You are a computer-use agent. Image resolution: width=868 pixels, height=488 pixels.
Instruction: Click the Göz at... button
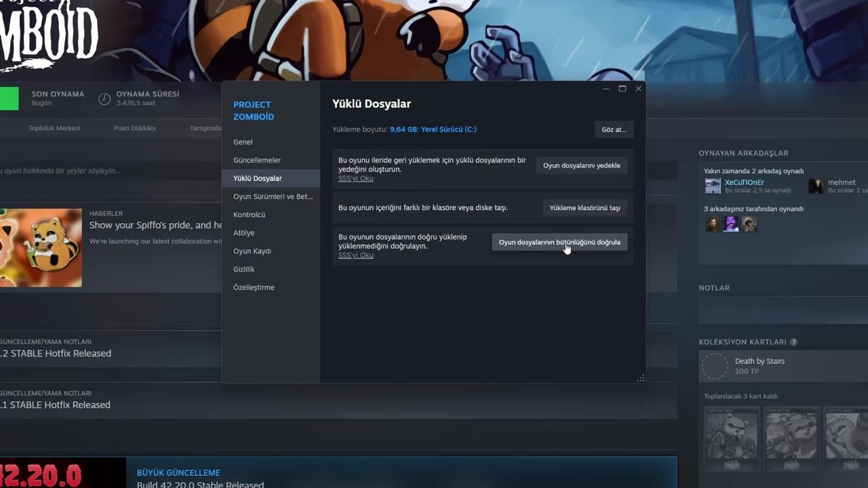[614, 129]
